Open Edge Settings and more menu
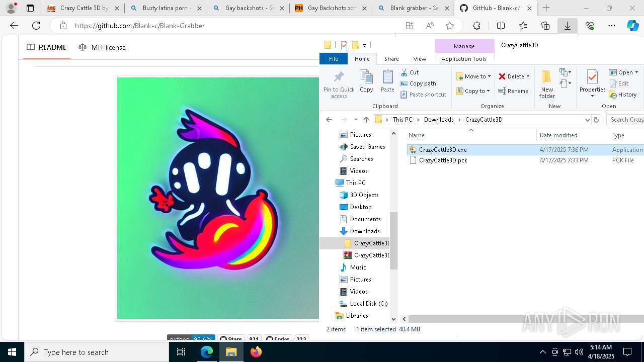The height and width of the screenshot is (362, 644). coord(612,26)
